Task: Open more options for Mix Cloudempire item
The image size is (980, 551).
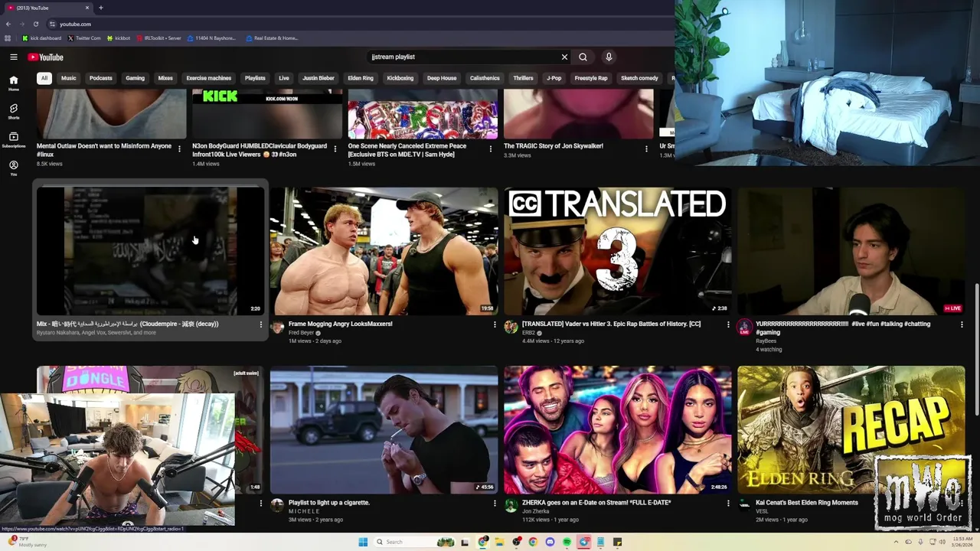Action: pos(260,324)
